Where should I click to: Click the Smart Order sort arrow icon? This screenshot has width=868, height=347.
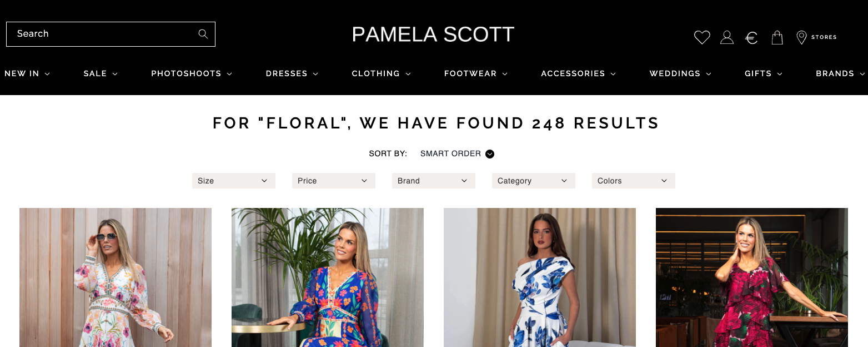pos(490,154)
